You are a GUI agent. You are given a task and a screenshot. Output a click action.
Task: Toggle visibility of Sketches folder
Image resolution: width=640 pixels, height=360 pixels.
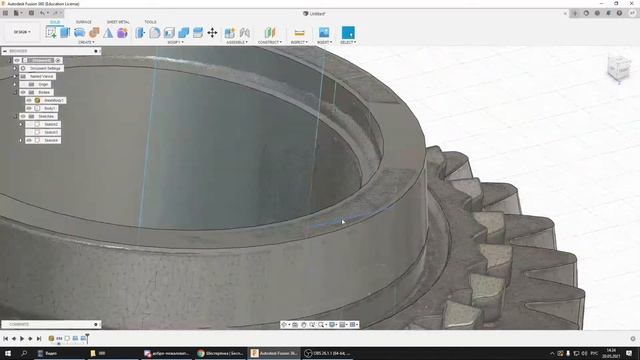point(23,116)
